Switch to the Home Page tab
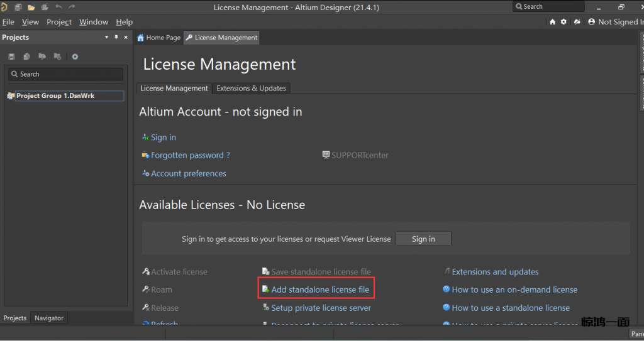644x341 pixels. click(158, 38)
